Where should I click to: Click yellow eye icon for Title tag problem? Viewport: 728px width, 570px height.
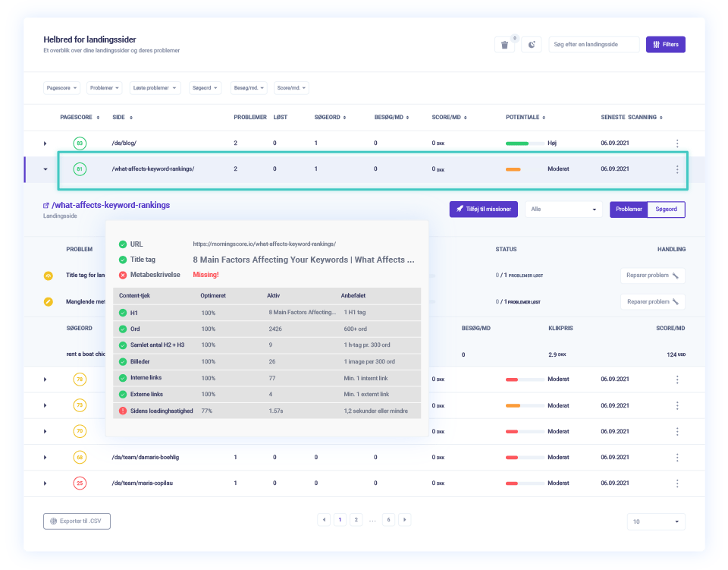[x=49, y=276]
